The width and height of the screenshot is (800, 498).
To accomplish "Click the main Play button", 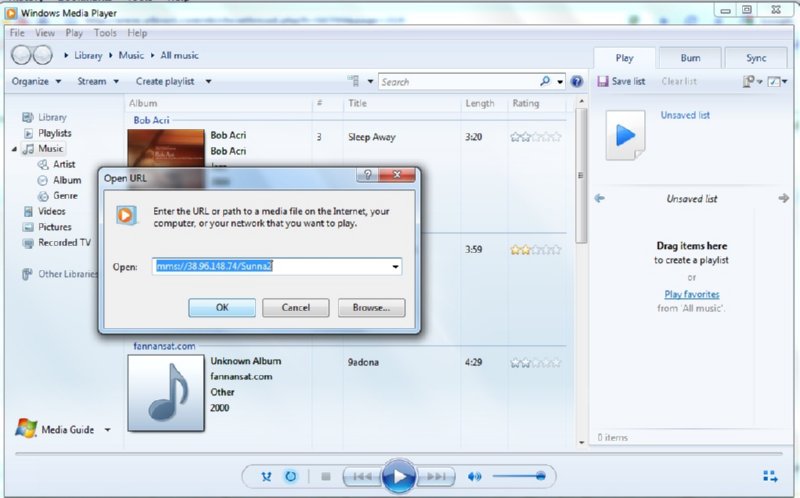I will click(398, 477).
